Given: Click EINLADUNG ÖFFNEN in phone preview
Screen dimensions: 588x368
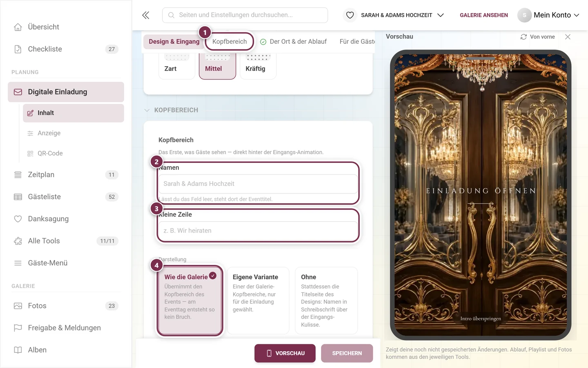Looking at the screenshot, I should tap(481, 191).
